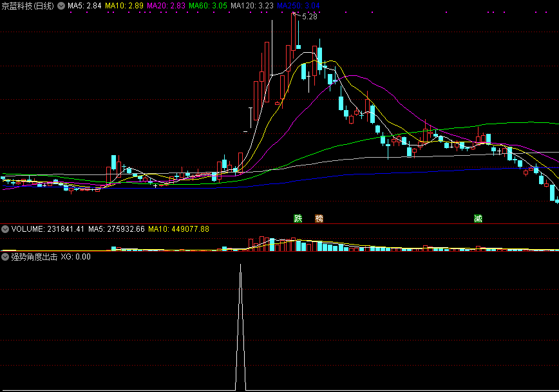The image size is (559, 392).
Task: Click the 强势角度出击 indicator name
Action: click(34, 257)
